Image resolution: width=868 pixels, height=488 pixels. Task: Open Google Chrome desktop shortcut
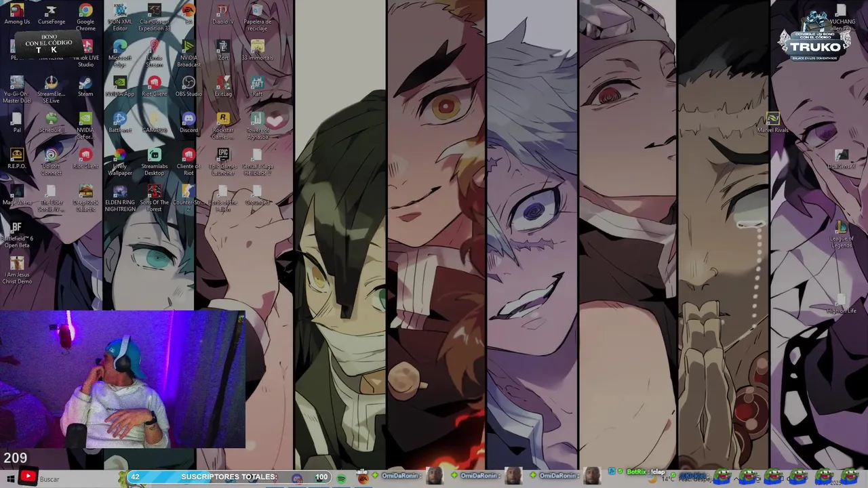coord(85,17)
